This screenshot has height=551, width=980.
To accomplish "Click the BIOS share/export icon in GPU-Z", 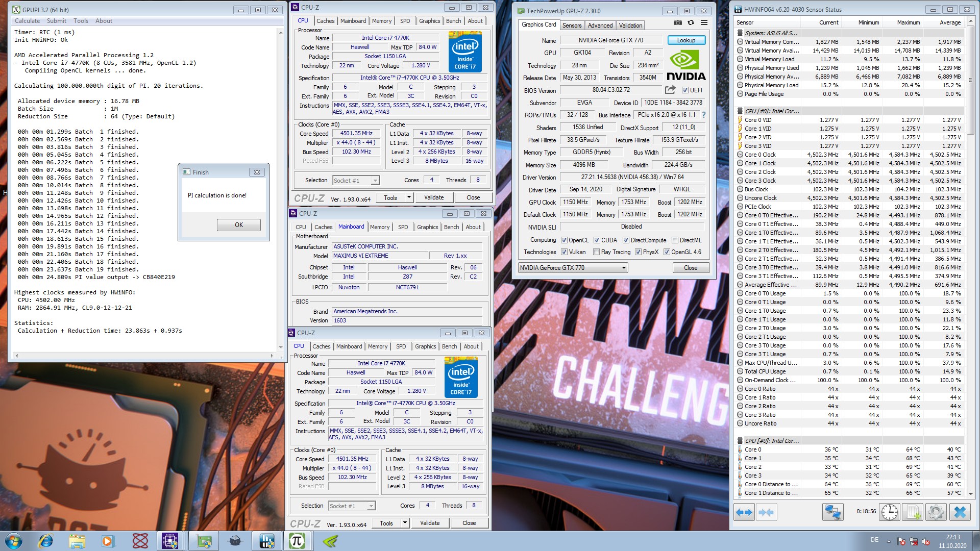I will (x=670, y=90).
